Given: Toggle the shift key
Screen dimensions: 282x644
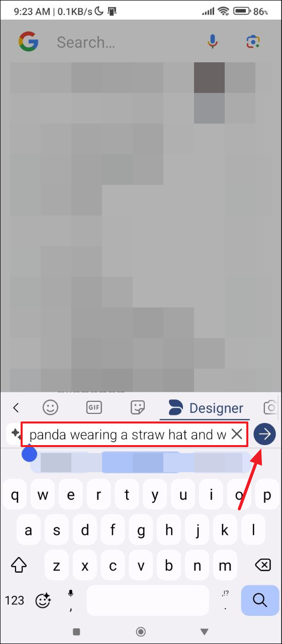Looking at the screenshot, I should (x=19, y=564).
